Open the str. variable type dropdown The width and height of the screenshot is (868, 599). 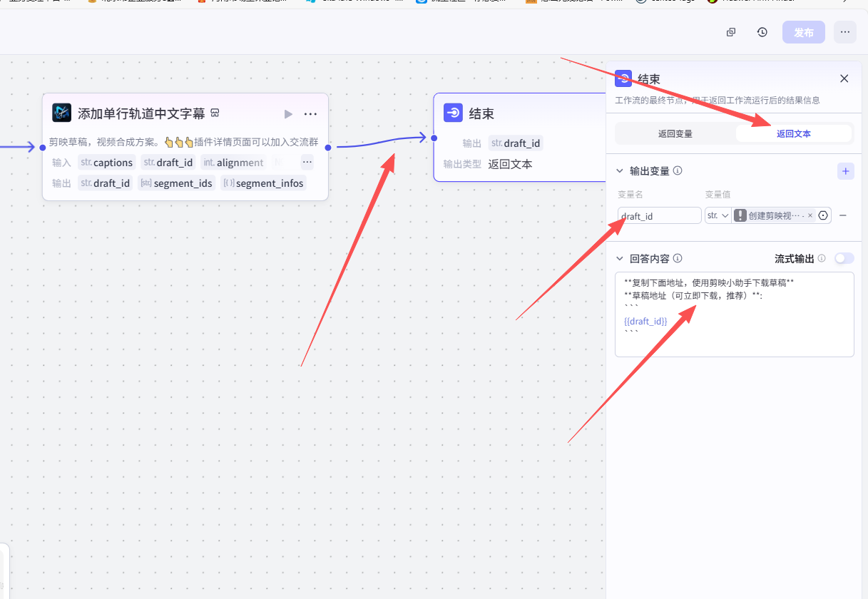point(718,215)
